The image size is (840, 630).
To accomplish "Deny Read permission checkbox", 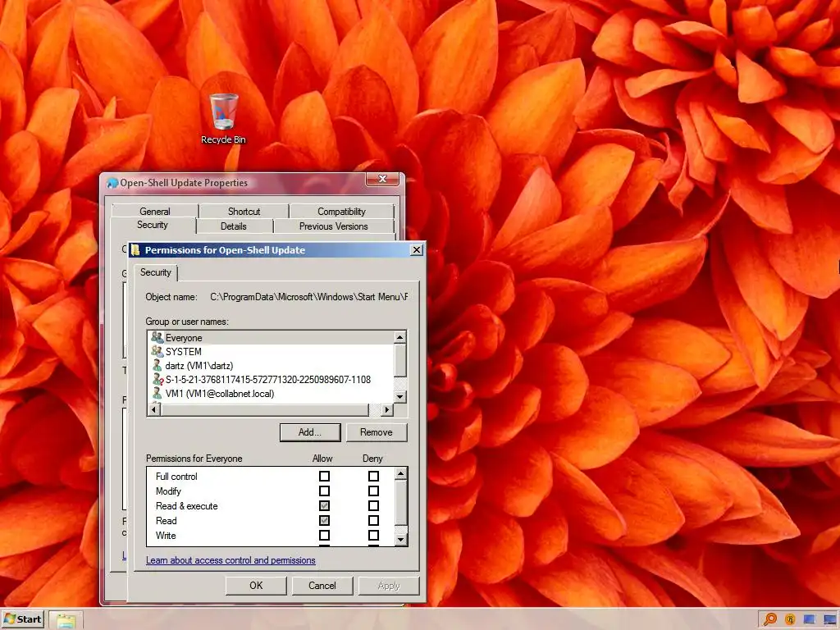I will point(373,520).
